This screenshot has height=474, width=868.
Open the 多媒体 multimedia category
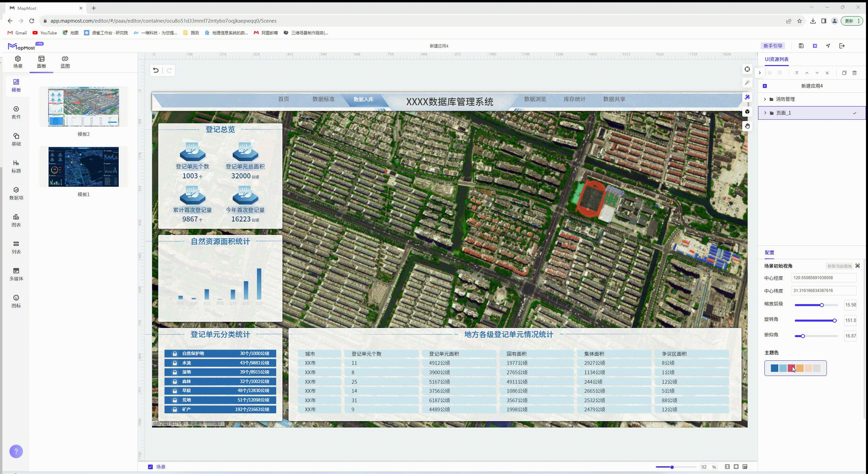pyautogui.click(x=16, y=274)
